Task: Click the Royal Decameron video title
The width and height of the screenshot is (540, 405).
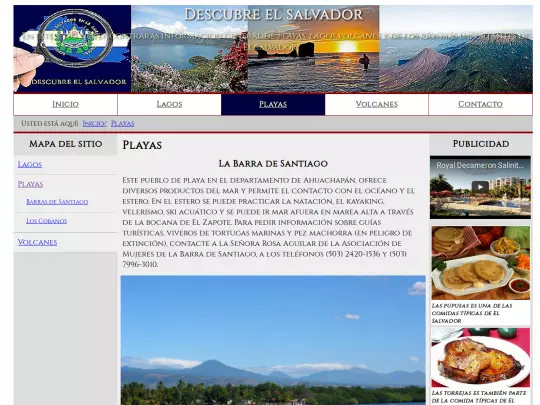Action: click(479, 165)
